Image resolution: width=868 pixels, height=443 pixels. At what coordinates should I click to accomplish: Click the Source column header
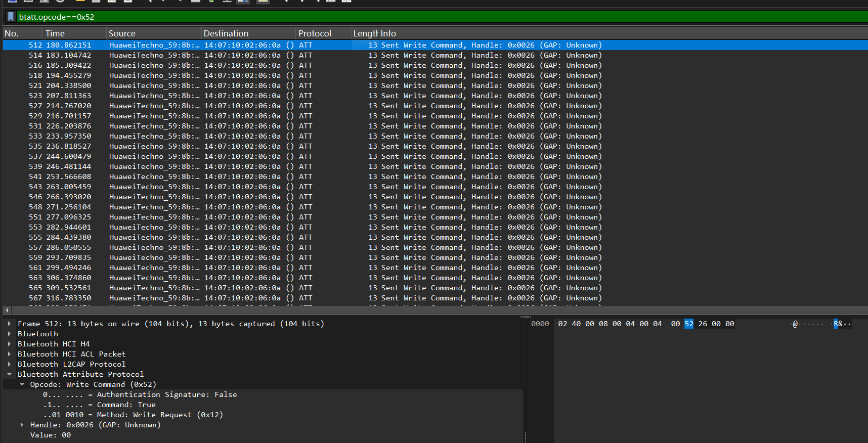122,33
